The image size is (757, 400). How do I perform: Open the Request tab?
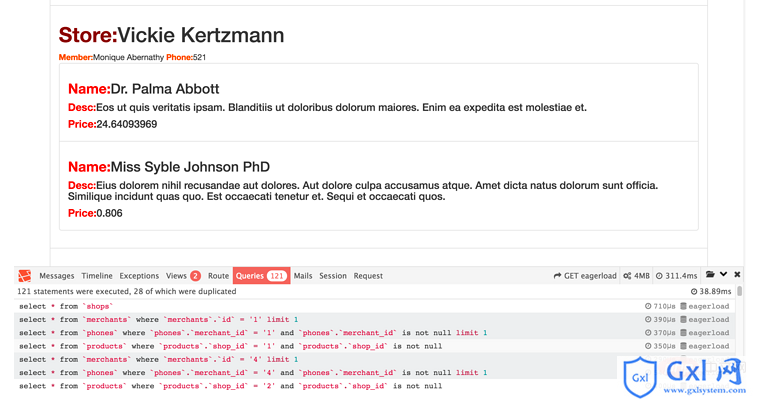(368, 276)
